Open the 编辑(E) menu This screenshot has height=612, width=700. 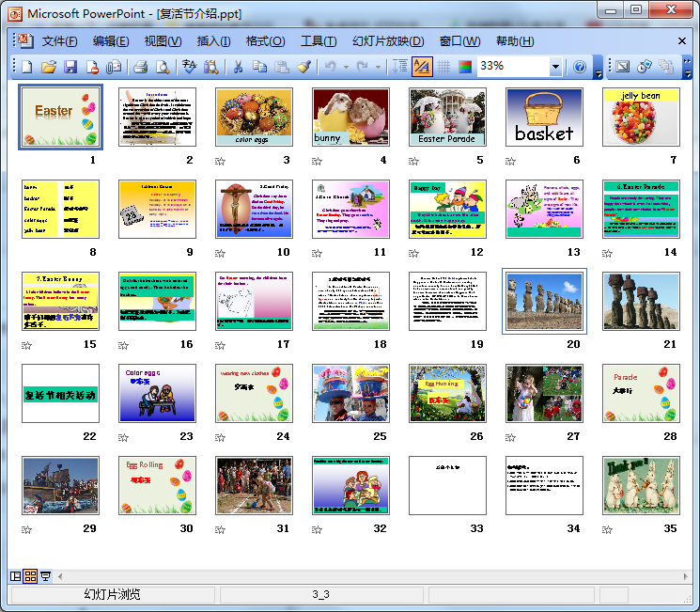click(x=111, y=41)
